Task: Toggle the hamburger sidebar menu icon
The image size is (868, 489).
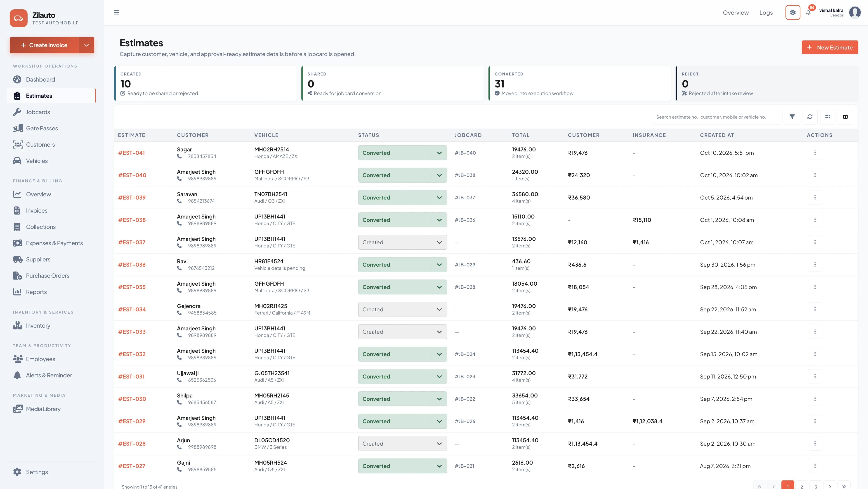Action: pyautogui.click(x=116, y=12)
